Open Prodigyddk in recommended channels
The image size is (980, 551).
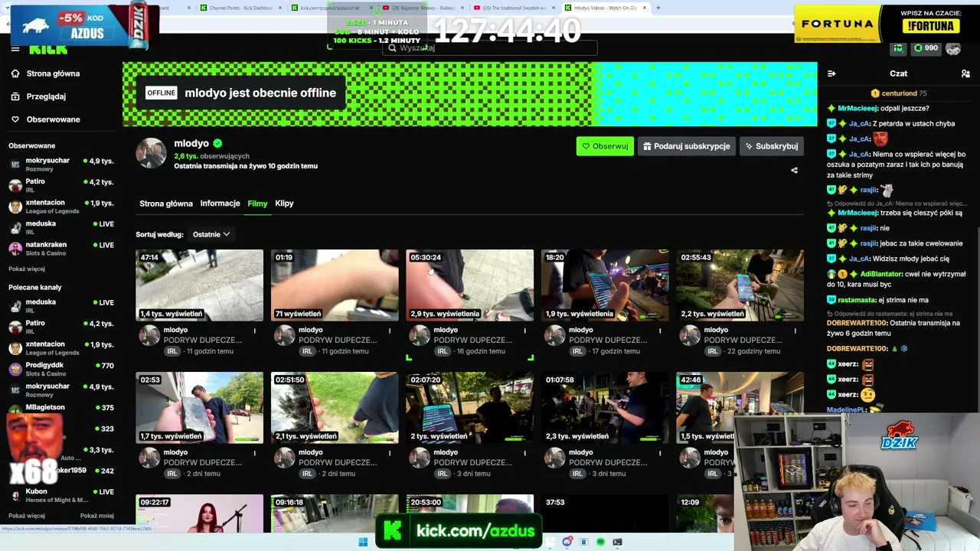click(x=61, y=370)
